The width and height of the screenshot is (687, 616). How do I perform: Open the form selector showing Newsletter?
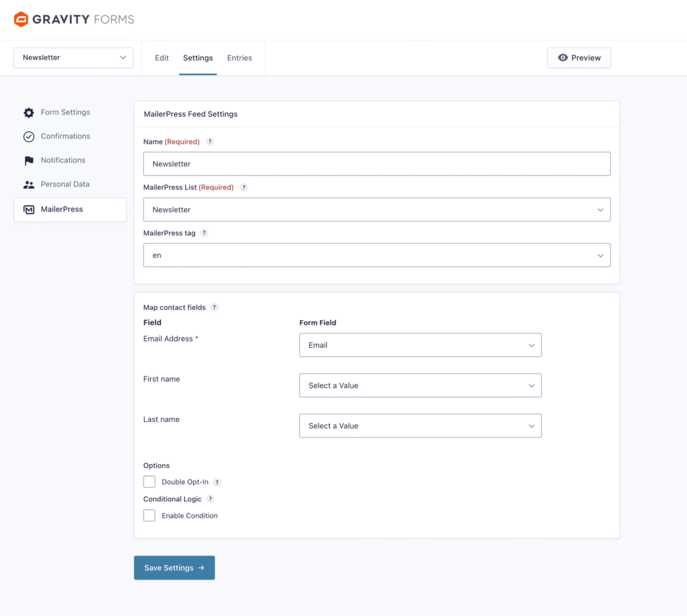pyautogui.click(x=72, y=58)
